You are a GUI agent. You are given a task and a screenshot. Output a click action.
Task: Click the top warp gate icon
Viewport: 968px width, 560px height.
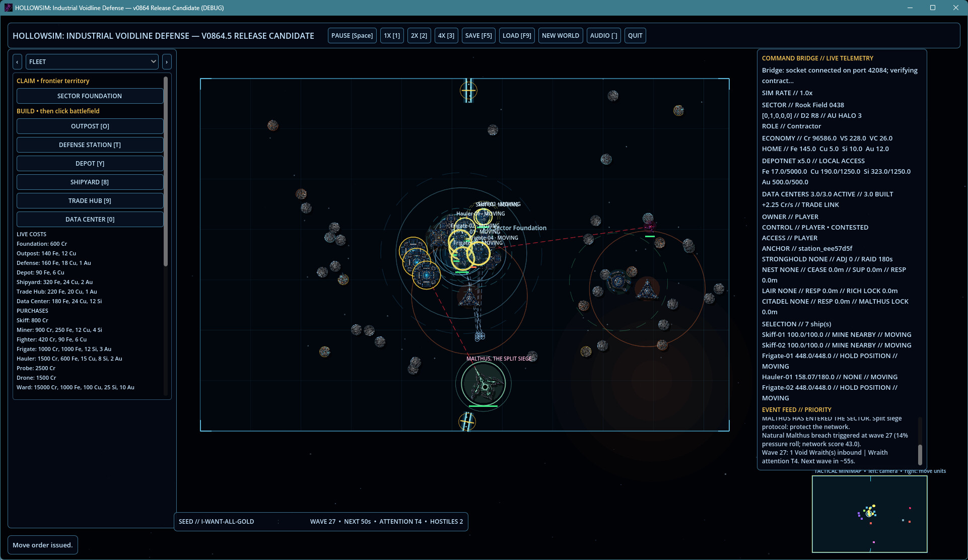point(468,91)
